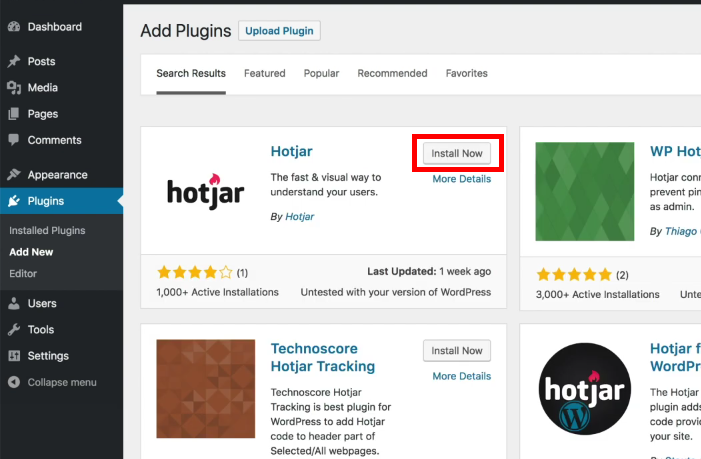Open the WP Hotjar plugin title link

pos(676,151)
